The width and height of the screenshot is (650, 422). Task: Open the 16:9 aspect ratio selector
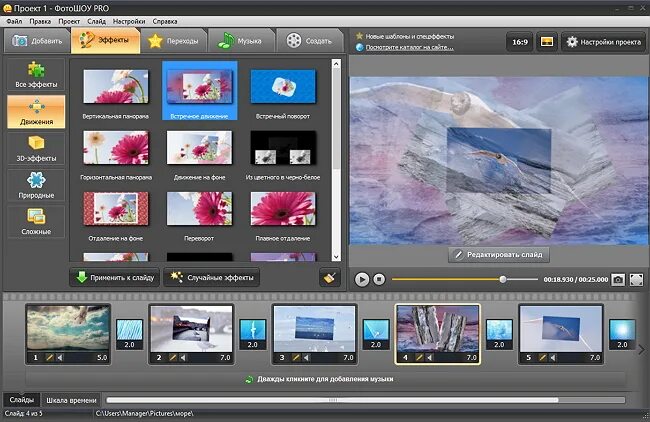520,42
